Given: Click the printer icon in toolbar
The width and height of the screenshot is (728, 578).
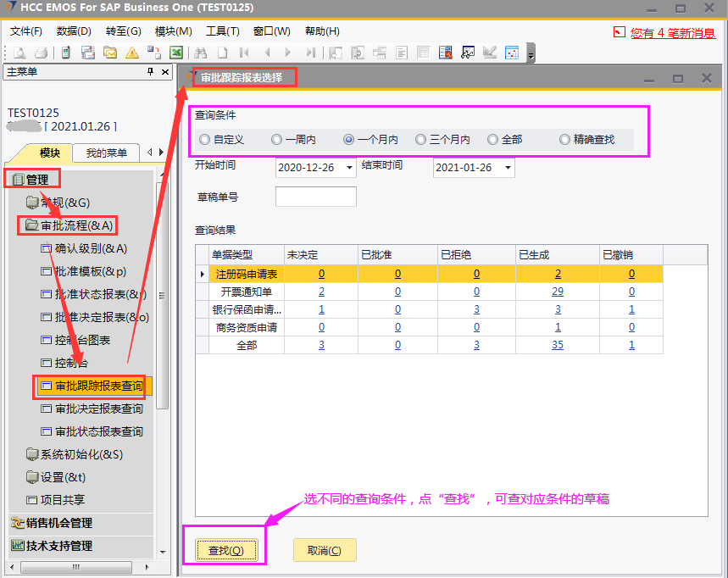Looking at the screenshot, I should click(41, 53).
